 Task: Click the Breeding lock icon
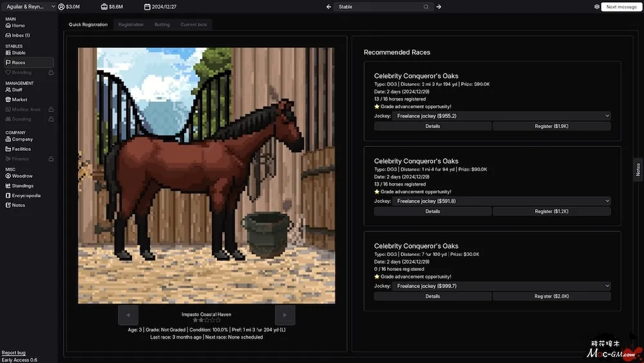point(51,72)
